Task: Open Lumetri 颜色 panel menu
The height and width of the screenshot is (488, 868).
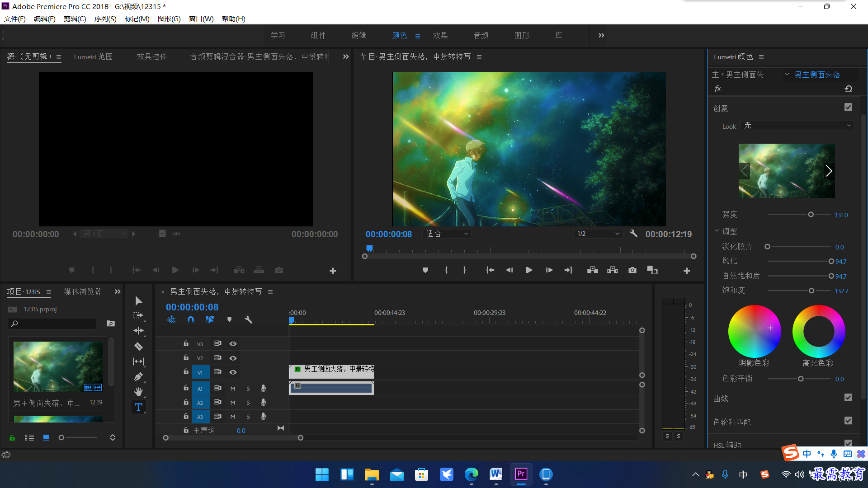Action: [x=761, y=57]
